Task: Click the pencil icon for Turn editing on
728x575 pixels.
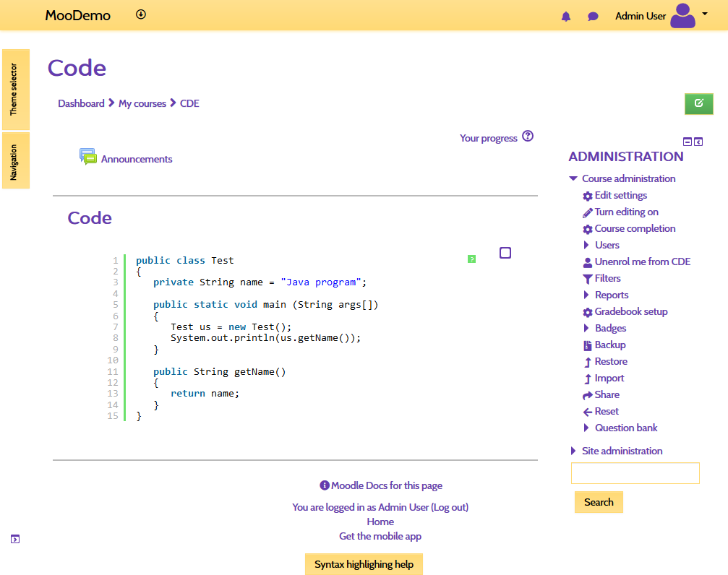Action: pyautogui.click(x=588, y=212)
